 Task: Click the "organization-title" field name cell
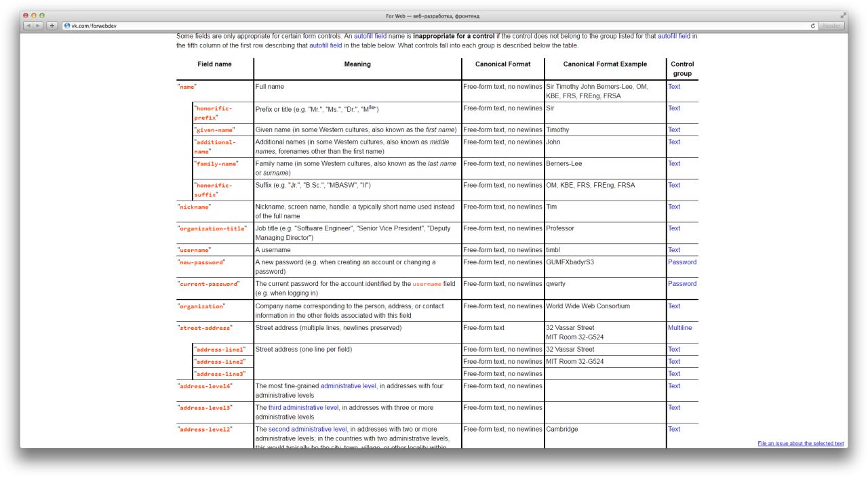coord(214,232)
